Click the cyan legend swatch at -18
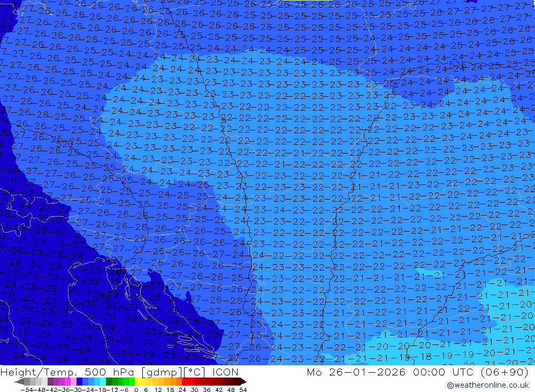 (x=103, y=381)
